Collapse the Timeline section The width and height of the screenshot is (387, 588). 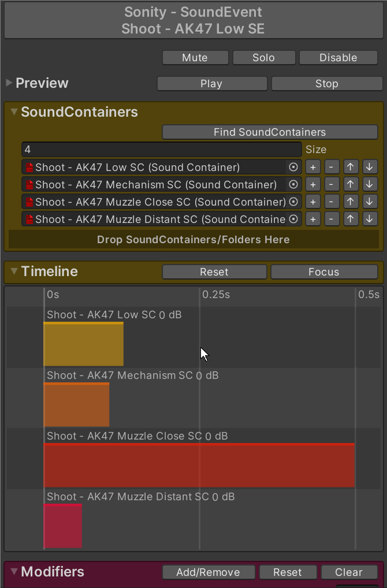14,271
